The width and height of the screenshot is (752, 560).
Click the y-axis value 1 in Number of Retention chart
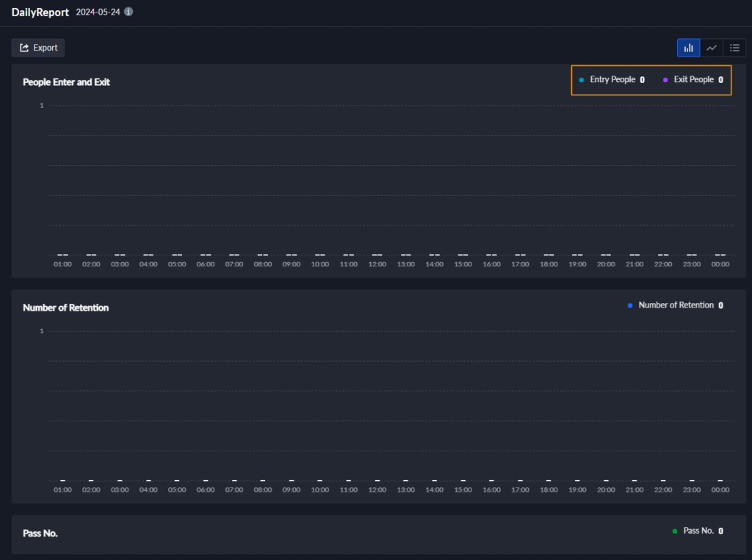tap(42, 331)
